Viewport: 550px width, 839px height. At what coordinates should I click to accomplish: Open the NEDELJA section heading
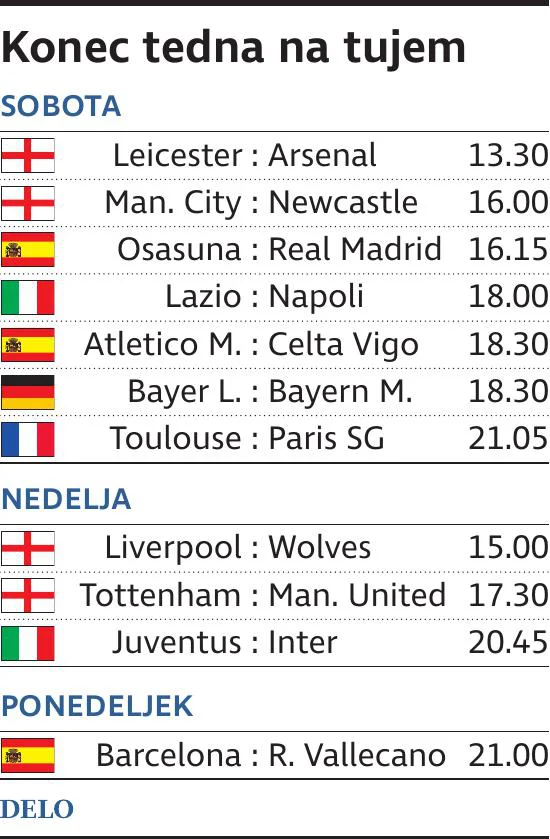(x=66, y=499)
